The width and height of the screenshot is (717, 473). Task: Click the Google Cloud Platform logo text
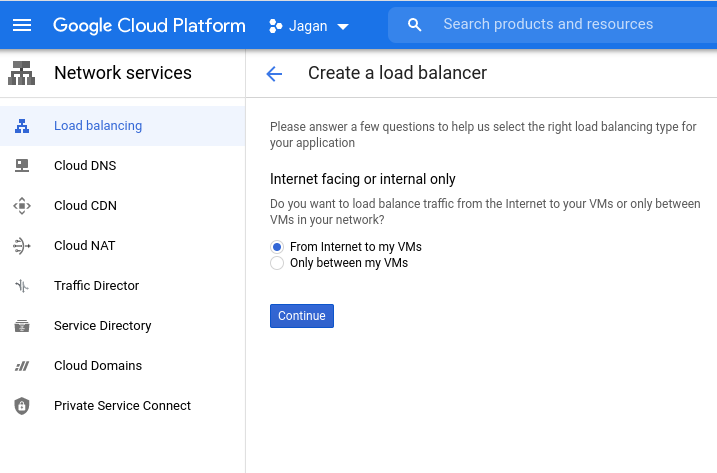pos(149,25)
